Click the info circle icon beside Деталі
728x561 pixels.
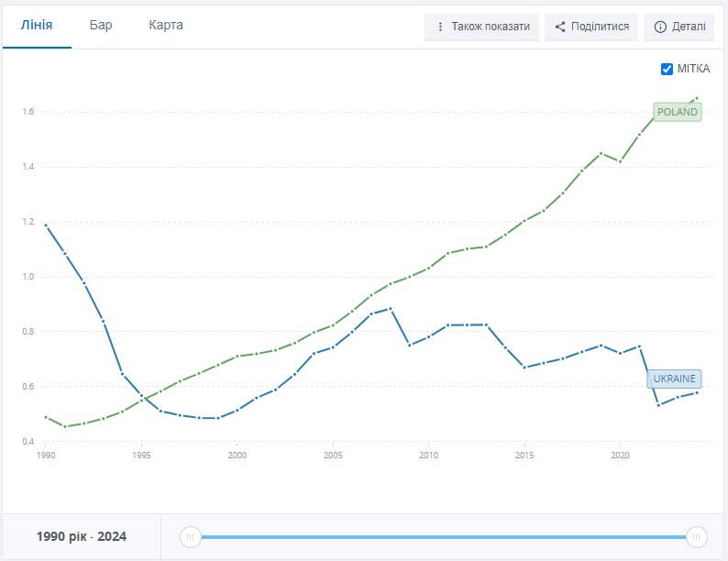click(660, 27)
